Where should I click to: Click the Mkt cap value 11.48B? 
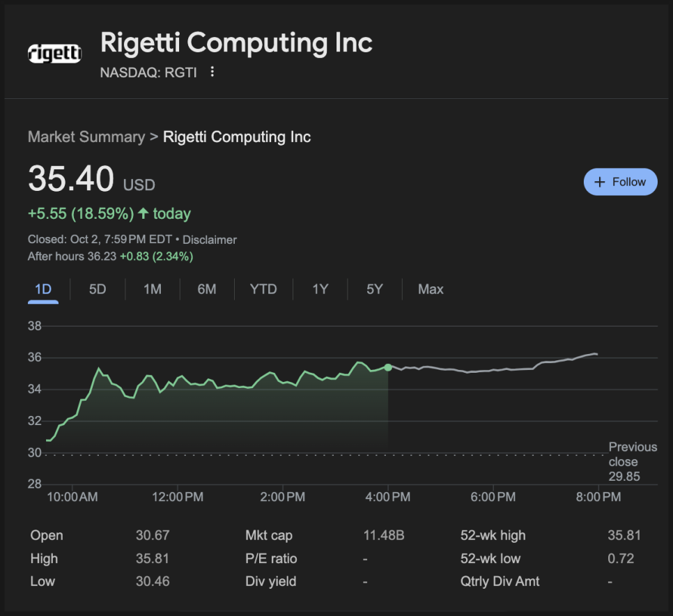pos(384,535)
